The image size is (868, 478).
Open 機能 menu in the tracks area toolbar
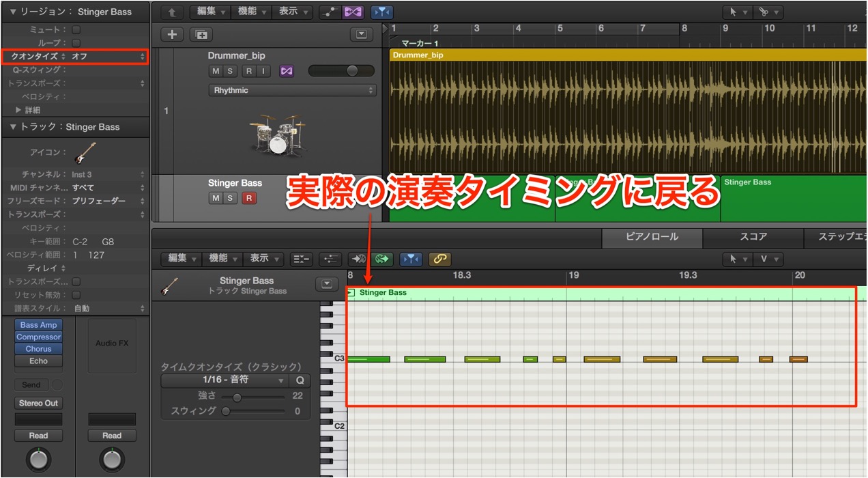pyautogui.click(x=252, y=12)
